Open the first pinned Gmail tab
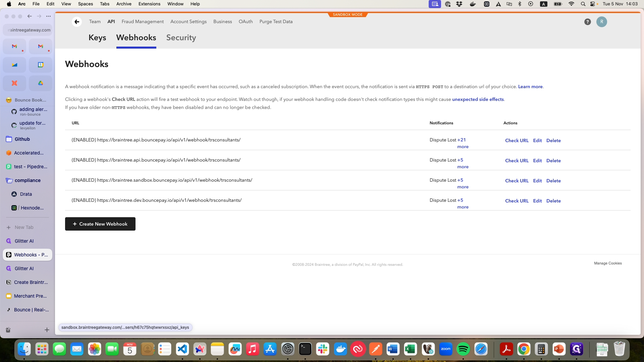644x362 pixels. click(x=14, y=46)
